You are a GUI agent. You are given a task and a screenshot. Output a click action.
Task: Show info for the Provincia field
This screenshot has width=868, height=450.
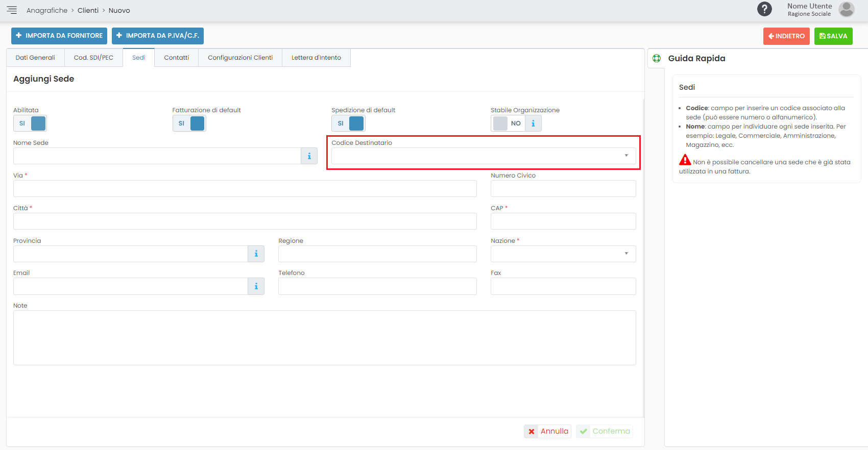pos(256,254)
